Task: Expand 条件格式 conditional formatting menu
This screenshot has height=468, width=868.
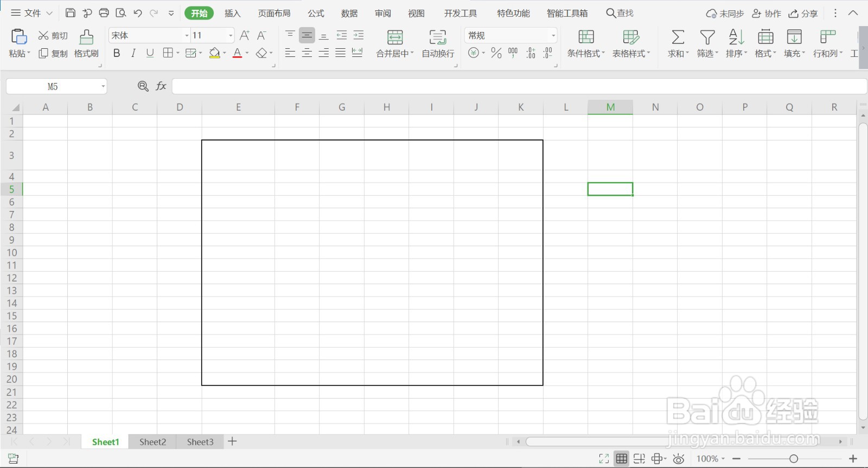Action: click(586, 54)
